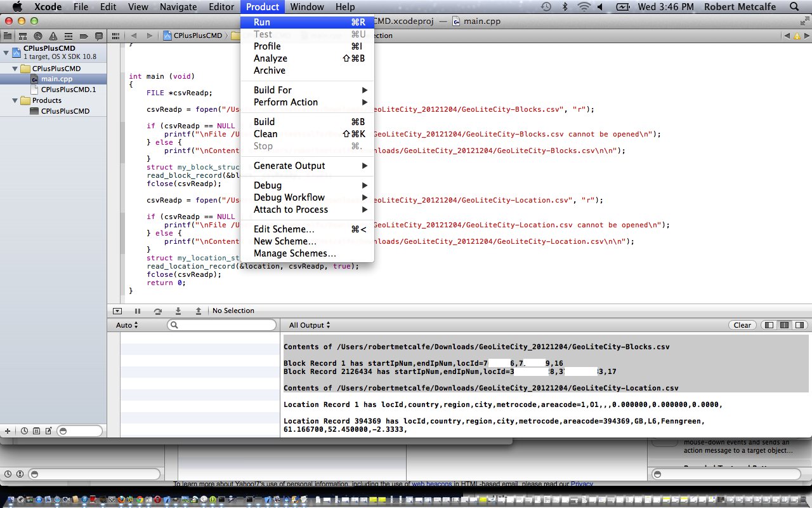The height and width of the screenshot is (508, 812).
Task: Choose Clean from the Product menu
Action: click(x=308, y=134)
